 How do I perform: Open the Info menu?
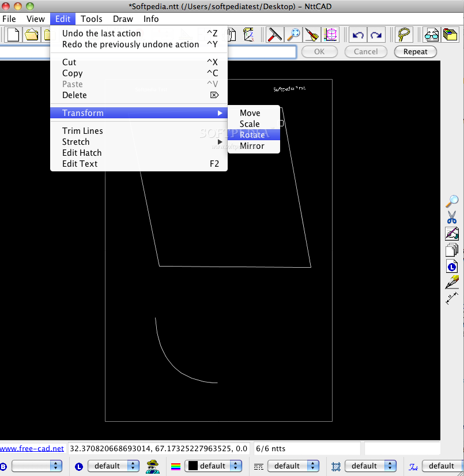click(x=151, y=19)
